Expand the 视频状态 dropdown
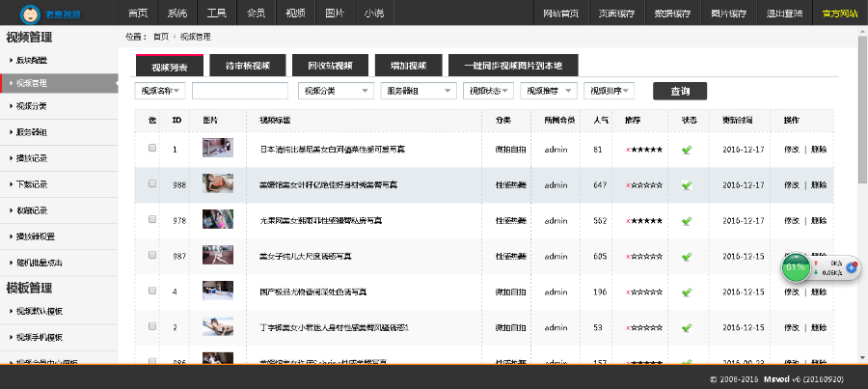868x389 pixels. pos(489,91)
